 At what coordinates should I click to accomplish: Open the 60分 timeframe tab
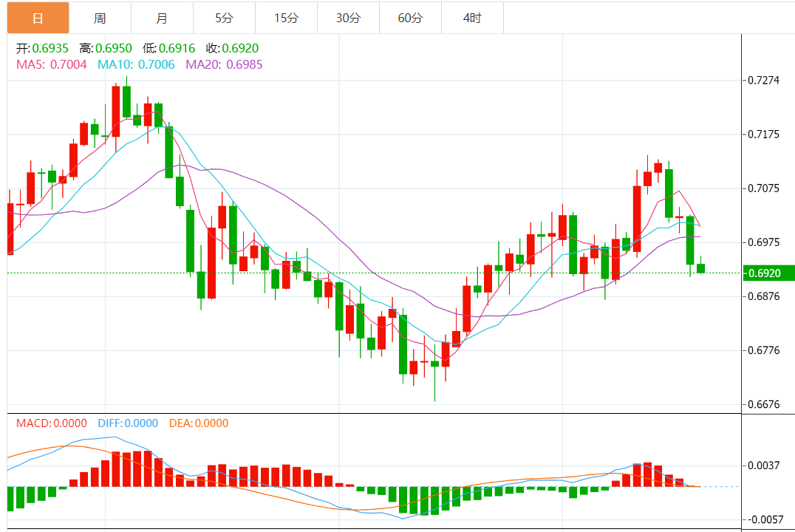410,18
